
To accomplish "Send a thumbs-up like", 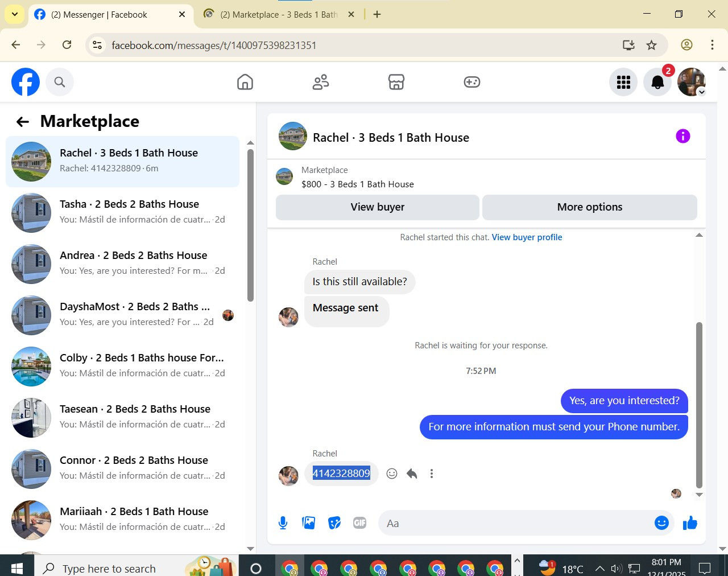I will pos(690,522).
